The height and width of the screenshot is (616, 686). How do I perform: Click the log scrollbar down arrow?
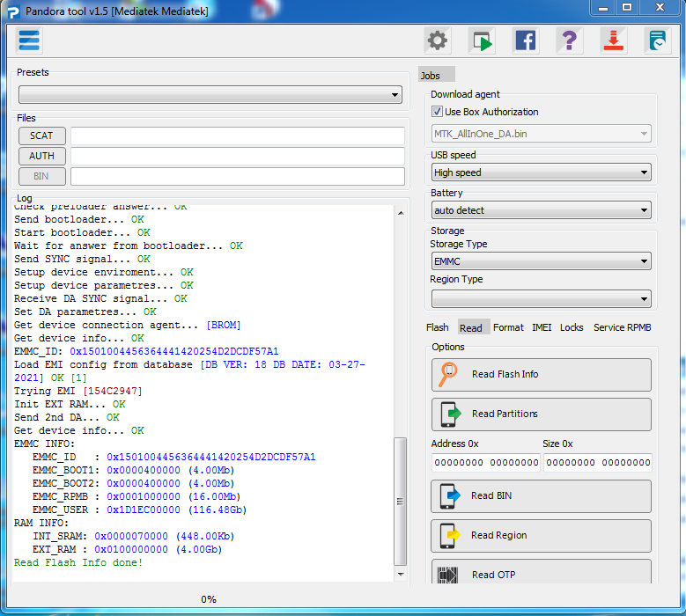(401, 574)
